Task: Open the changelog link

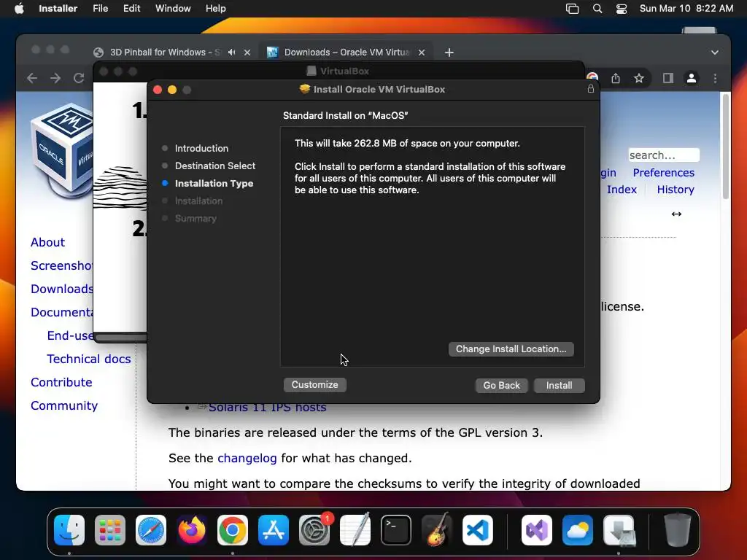Action: (247, 458)
